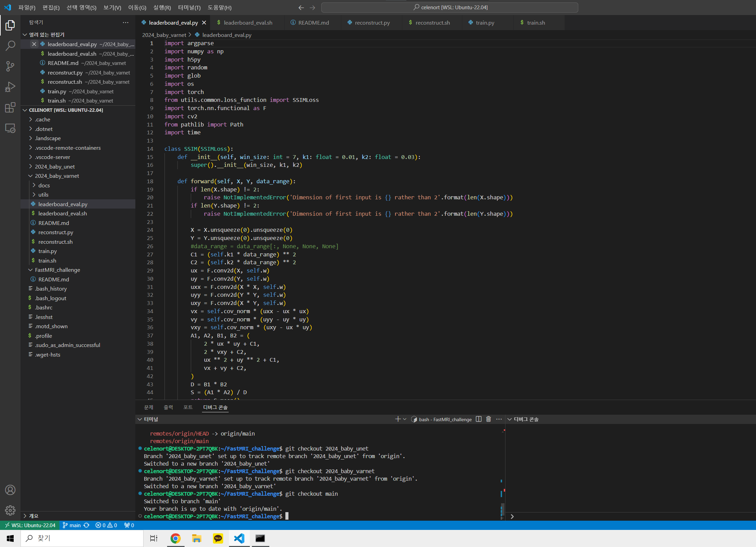Kill terminal with trash can icon
The image size is (756, 547).
click(x=488, y=419)
